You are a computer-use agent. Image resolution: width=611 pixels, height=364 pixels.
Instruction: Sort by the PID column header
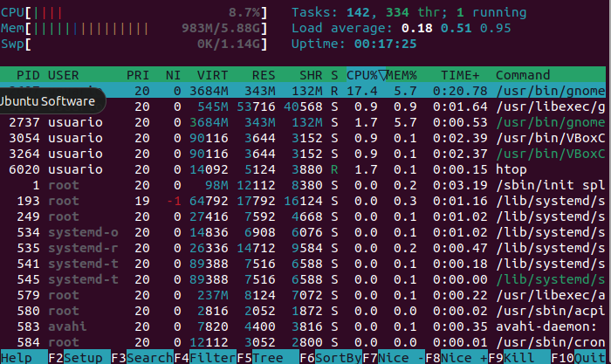click(28, 75)
